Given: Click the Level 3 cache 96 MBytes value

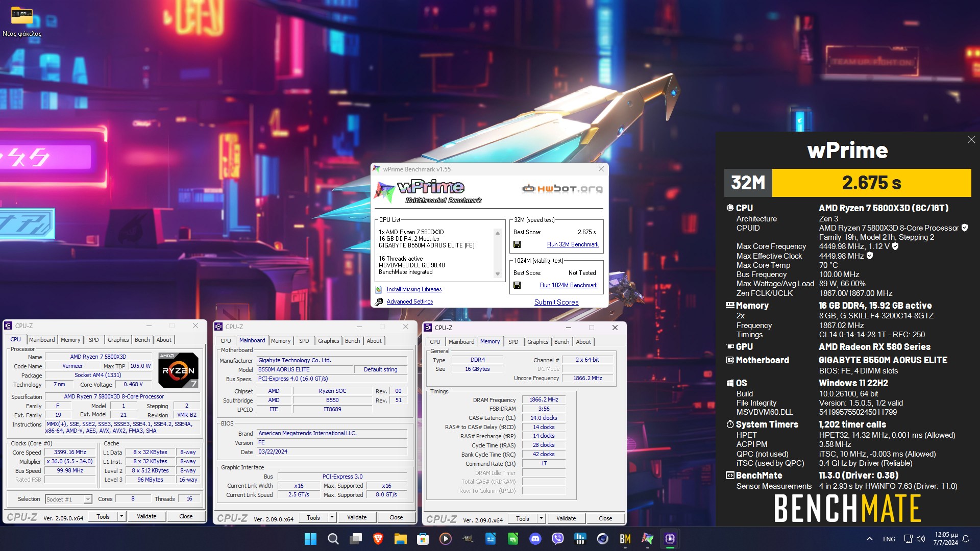Looking at the screenshot, I should point(150,480).
